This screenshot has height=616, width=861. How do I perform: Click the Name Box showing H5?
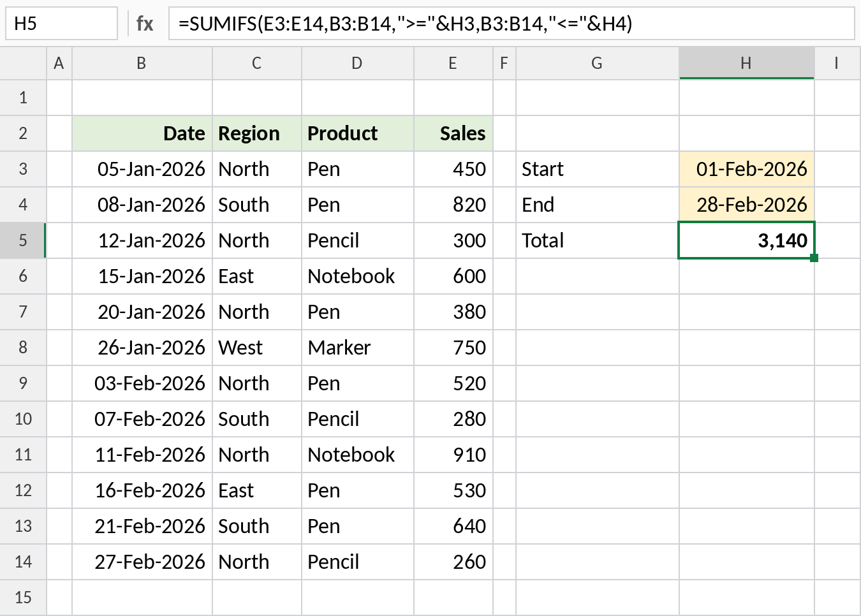(x=61, y=24)
